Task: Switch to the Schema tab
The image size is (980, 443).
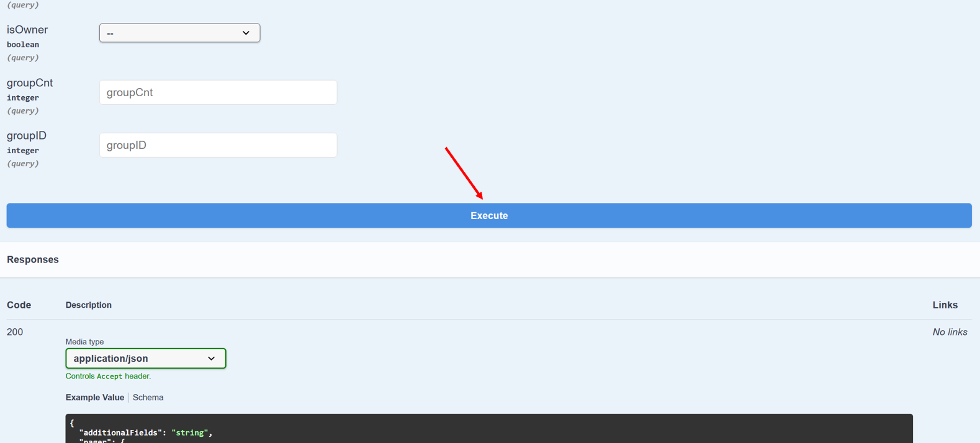Action: pyautogui.click(x=148, y=398)
